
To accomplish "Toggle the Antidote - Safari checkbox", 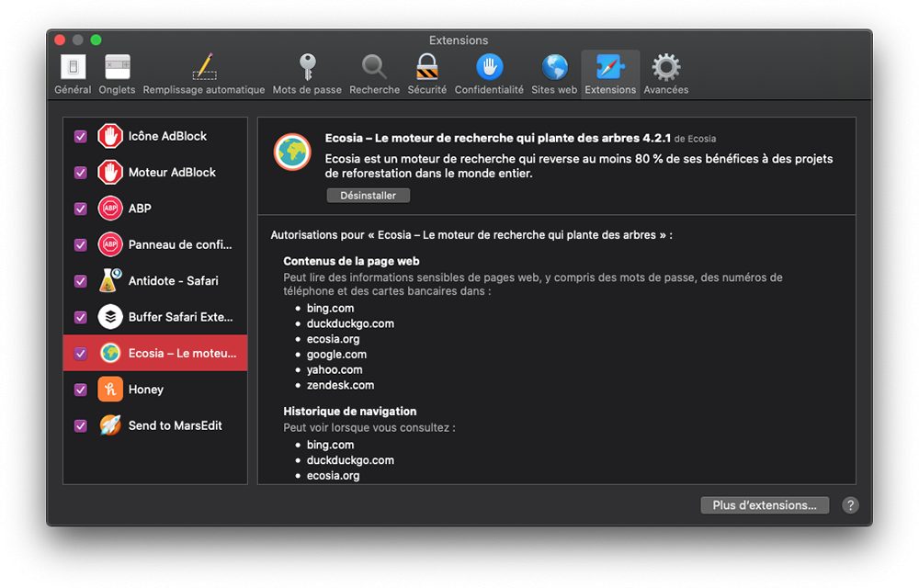I will pos(81,281).
